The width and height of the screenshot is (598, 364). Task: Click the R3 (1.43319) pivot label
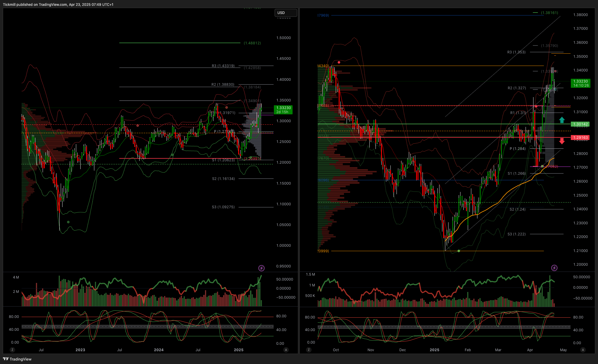pos(223,66)
